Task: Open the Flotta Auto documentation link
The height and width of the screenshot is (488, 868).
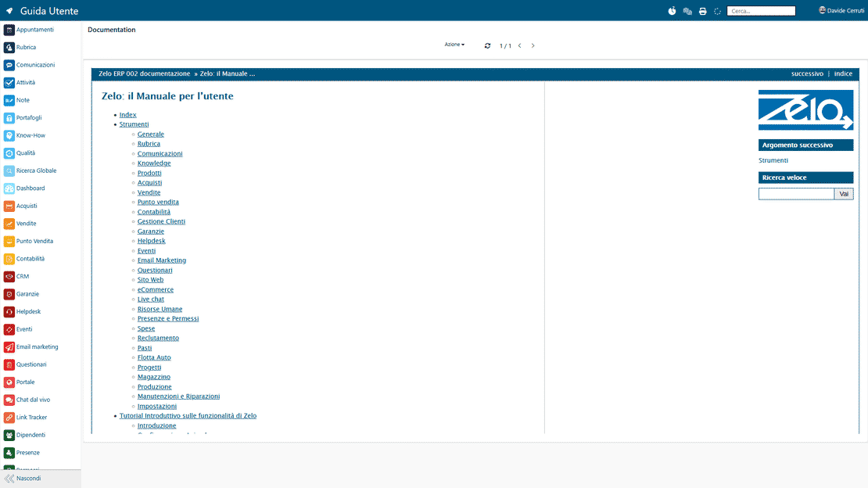Action: [x=154, y=358]
